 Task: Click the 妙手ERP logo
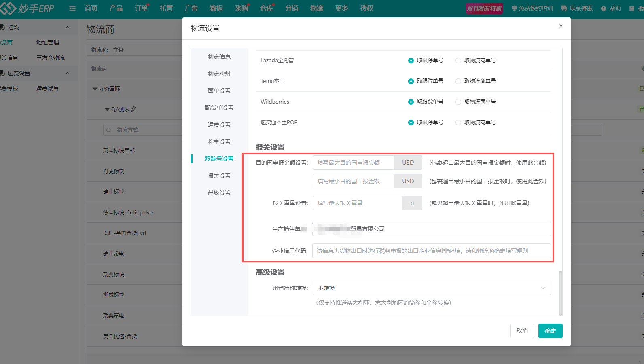(28, 8)
